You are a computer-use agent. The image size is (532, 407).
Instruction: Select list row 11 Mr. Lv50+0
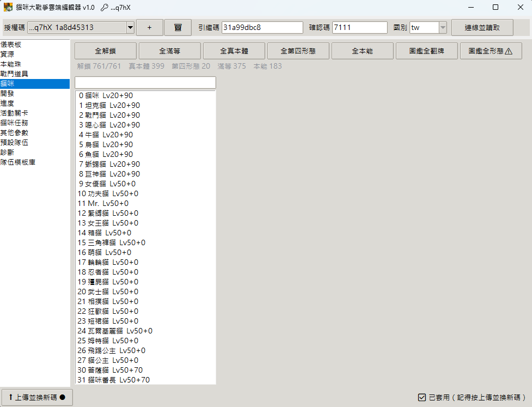click(x=145, y=204)
